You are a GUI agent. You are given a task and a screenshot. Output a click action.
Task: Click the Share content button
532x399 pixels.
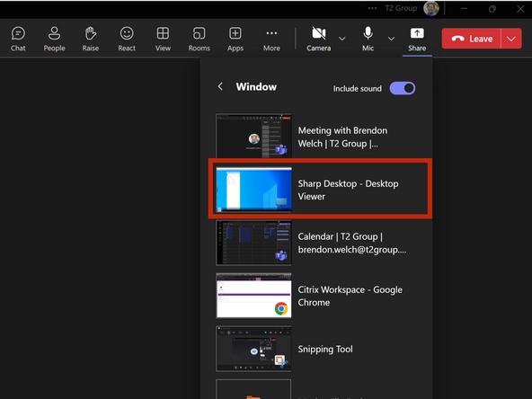click(x=417, y=39)
